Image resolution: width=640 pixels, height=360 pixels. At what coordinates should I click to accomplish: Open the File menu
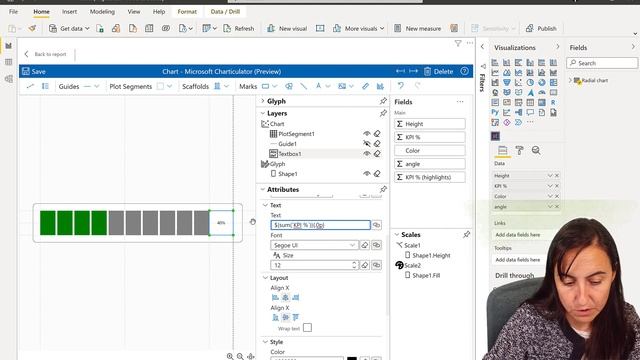click(13, 11)
